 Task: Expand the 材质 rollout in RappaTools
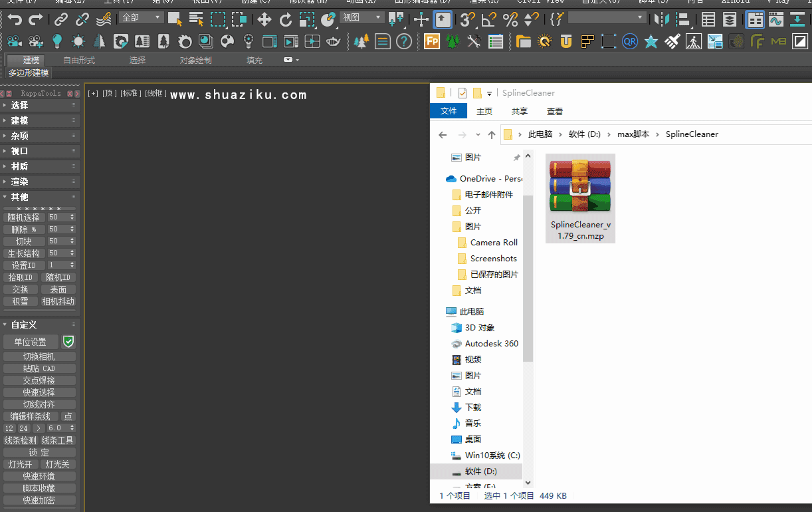tap(19, 166)
